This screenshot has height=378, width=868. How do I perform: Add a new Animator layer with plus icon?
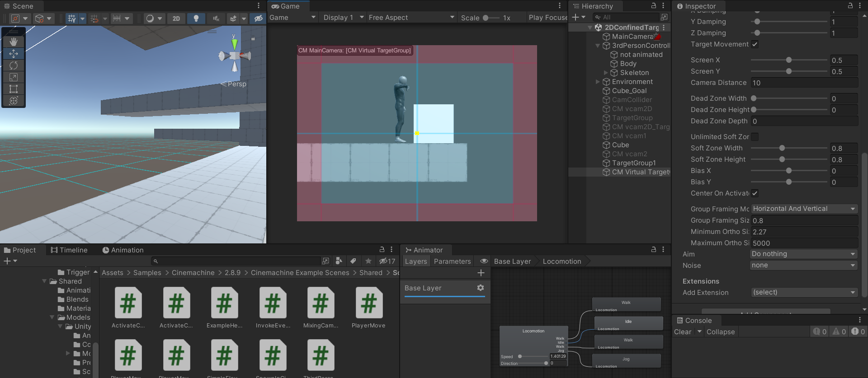pyautogui.click(x=481, y=273)
